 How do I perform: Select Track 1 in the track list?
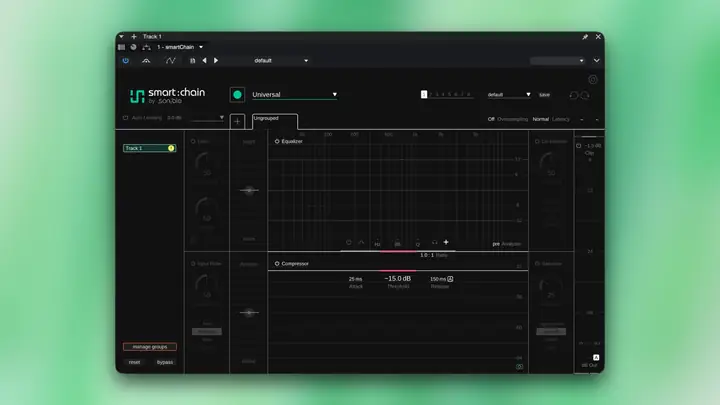pos(150,148)
